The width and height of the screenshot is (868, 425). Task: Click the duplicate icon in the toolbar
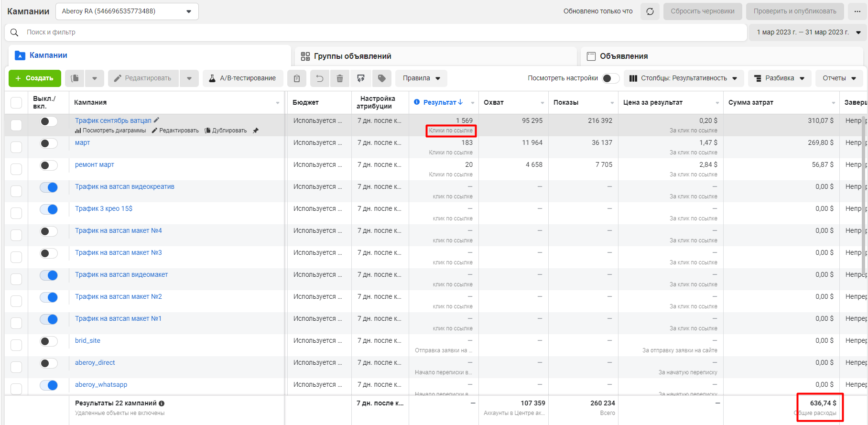tap(75, 78)
